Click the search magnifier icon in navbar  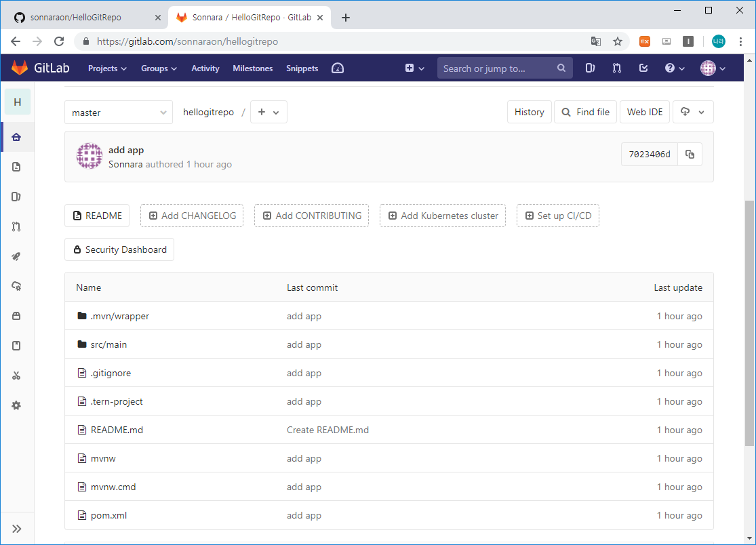point(561,68)
